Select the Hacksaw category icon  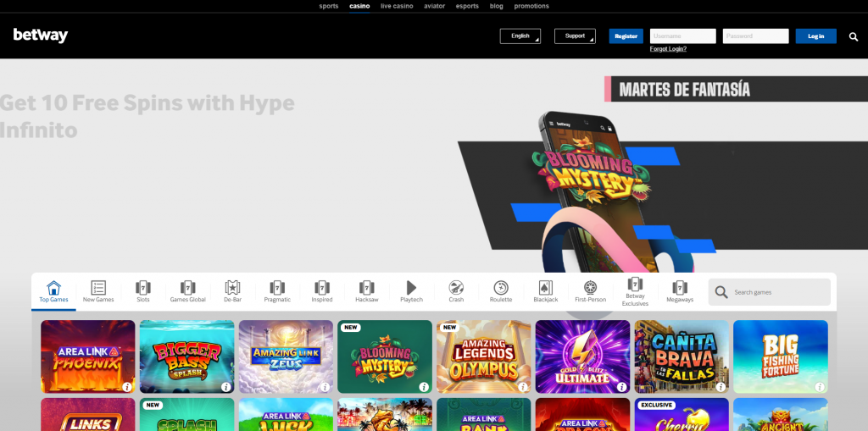coord(366,288)
